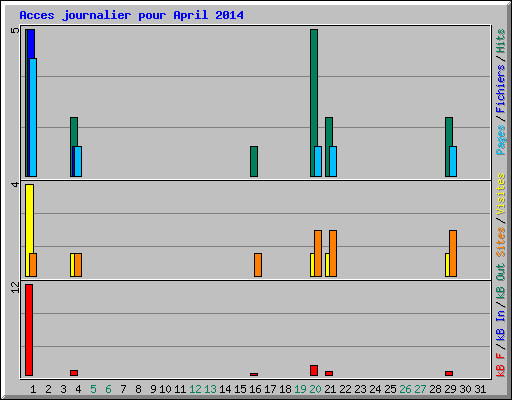This screenshot has height=400, width=512.
Task: Click the y-axis maximum '5' of the hits chart
Action: (x=15, y=30)
